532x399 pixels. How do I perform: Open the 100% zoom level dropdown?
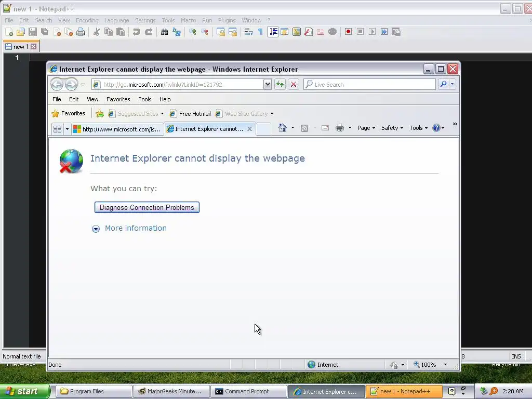click(445, 365)
